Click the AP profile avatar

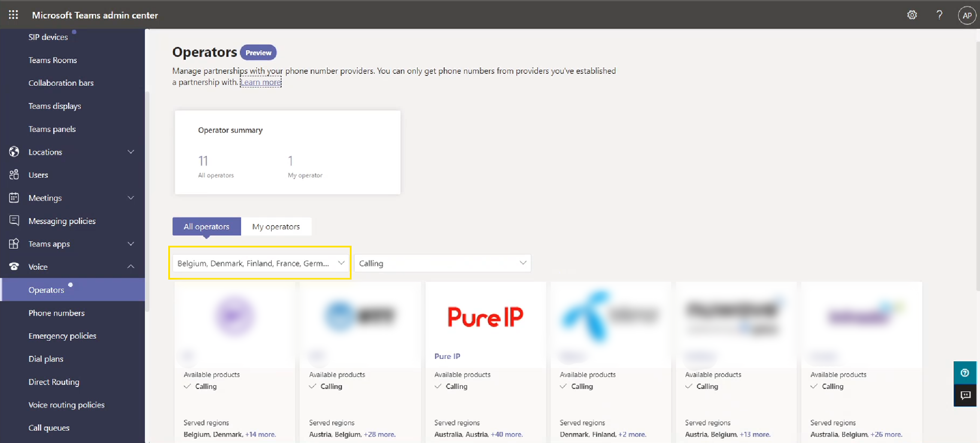click(967, 15)
